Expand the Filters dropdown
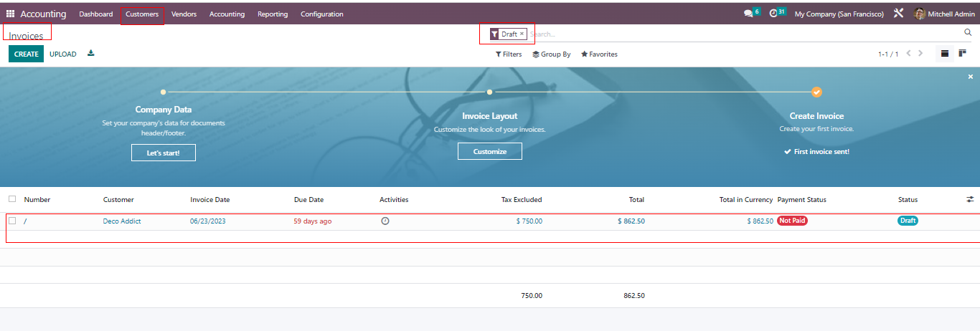Screen dimensions: 980x331 coord(509,54)
